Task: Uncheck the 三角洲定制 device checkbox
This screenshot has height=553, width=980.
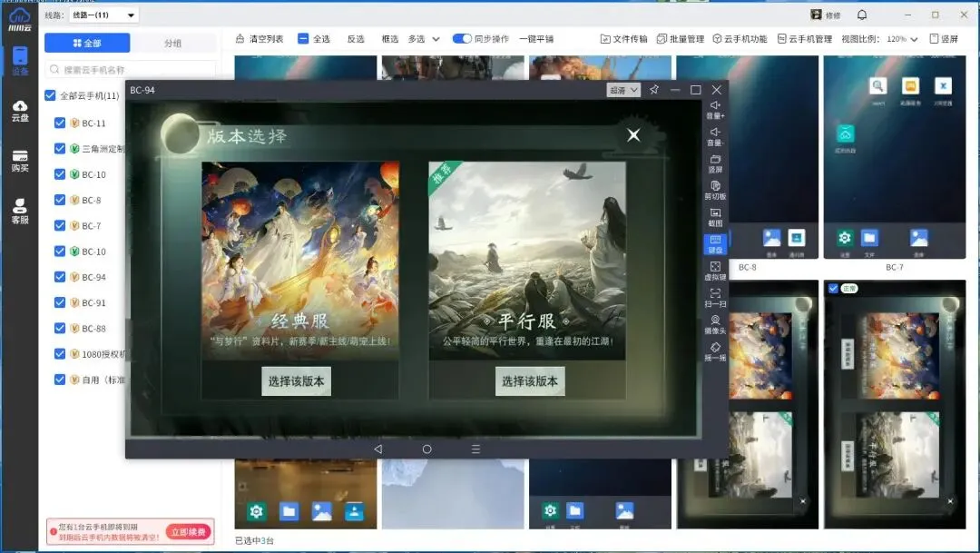Action: point(59,148)
